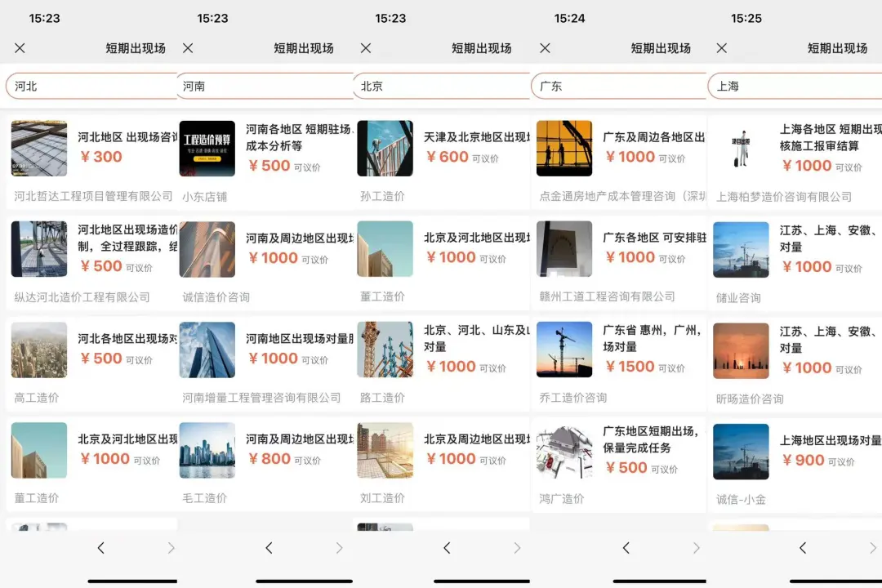Image resolution: width=882 pixels, height=588 pixels.
Task: Tap the back arrow at the bottom of 北京 page
Action: (446, 548)
